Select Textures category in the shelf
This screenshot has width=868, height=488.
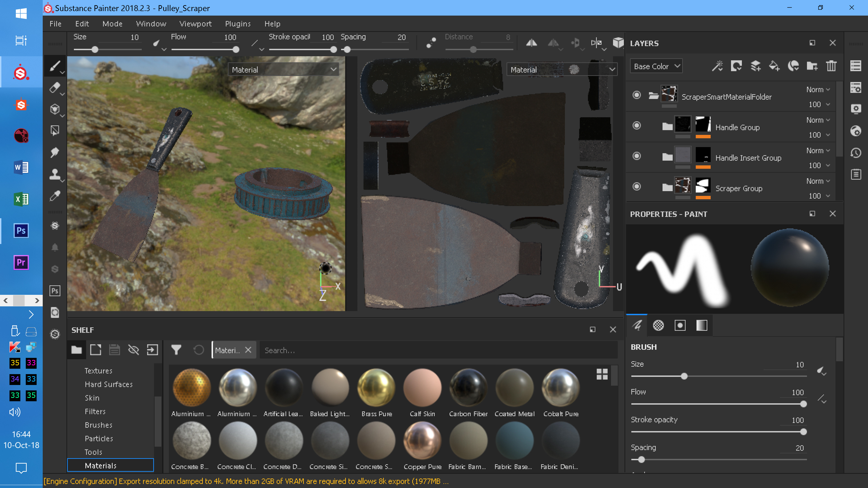[98, 371]
